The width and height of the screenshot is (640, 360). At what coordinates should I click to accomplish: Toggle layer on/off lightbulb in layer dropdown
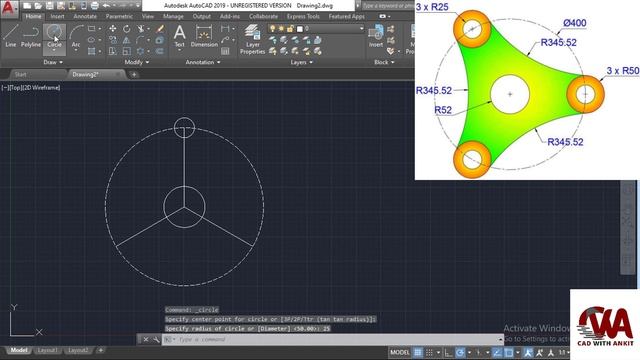click(x=272, y=29)
